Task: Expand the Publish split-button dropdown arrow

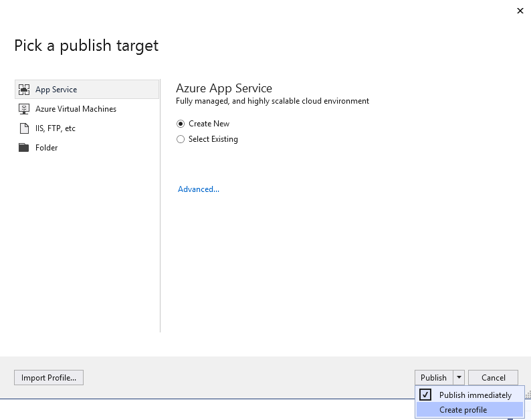Action: (459, 377)
